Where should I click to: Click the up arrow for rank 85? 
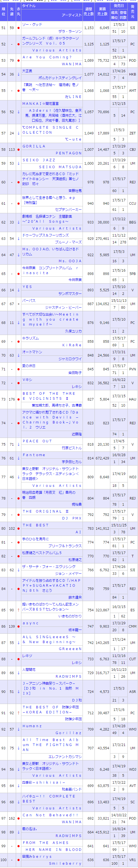click(19, 610)
